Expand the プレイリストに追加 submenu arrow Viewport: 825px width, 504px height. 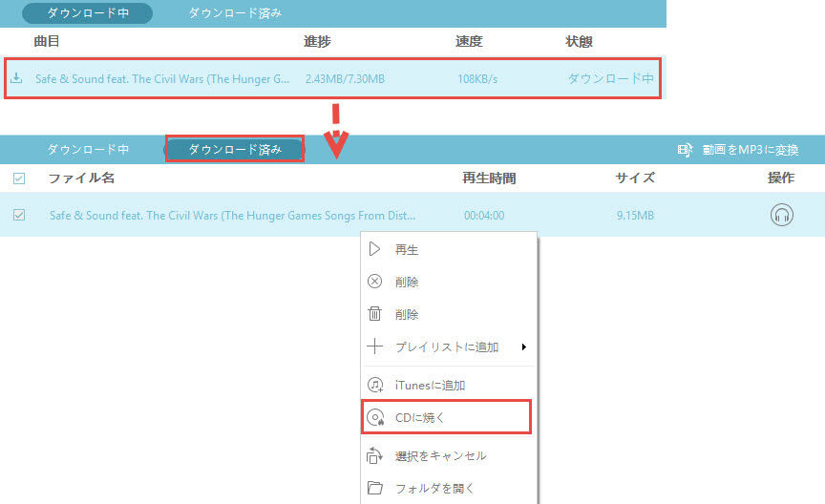tap(524, 346)
